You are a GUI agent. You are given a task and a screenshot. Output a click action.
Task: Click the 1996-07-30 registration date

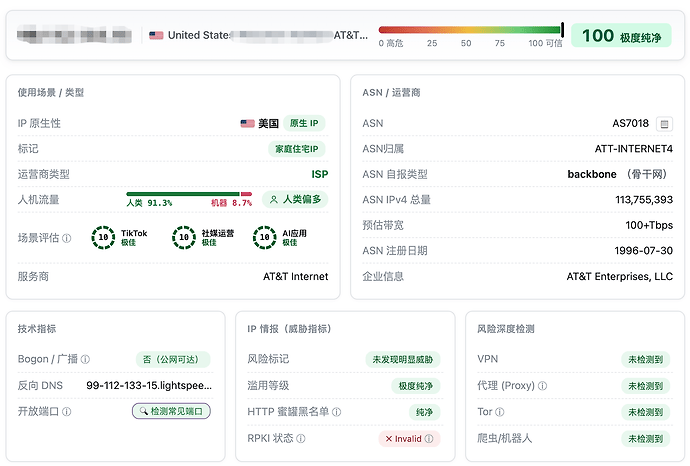pos(643,251)
